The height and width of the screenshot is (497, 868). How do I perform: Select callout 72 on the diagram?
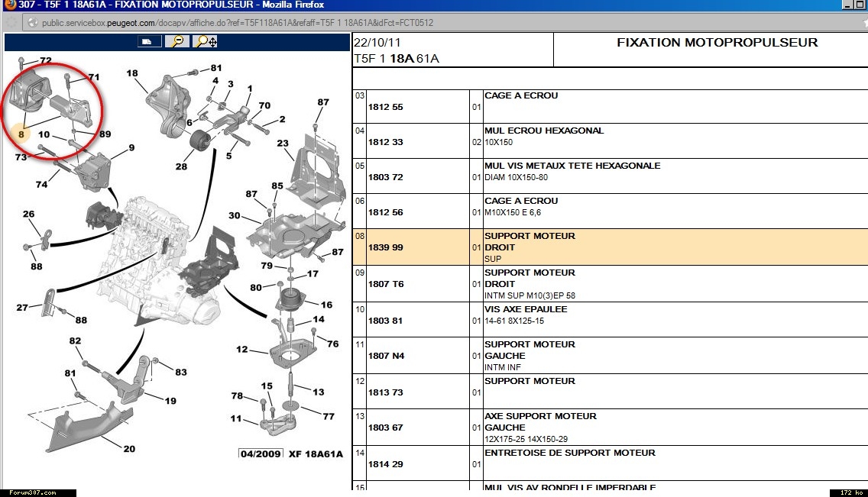pos(46,61)
